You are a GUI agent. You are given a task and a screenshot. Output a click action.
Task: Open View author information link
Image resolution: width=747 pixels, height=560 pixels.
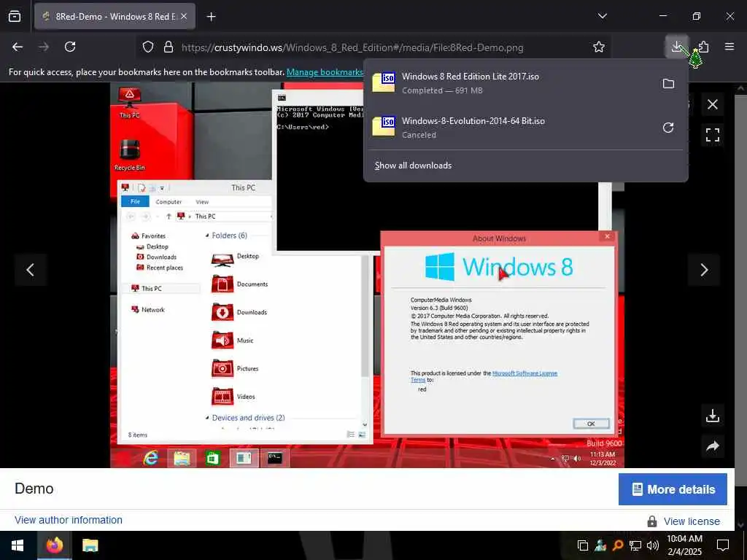click(68, 520)
